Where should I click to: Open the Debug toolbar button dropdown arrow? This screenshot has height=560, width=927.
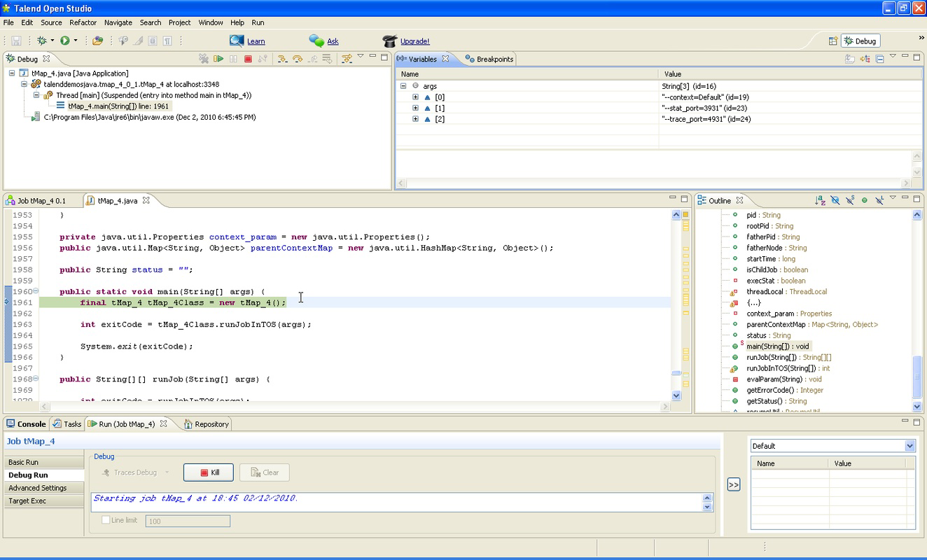click(52, 41)
